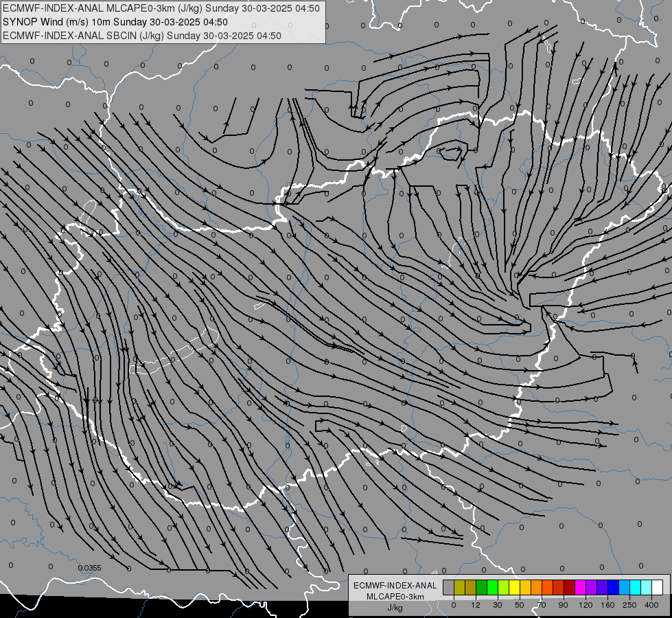Select the pure yellow legend swatch
This screenshot has width=672, height=618.
pyautogui.click(x=514, y=587)
